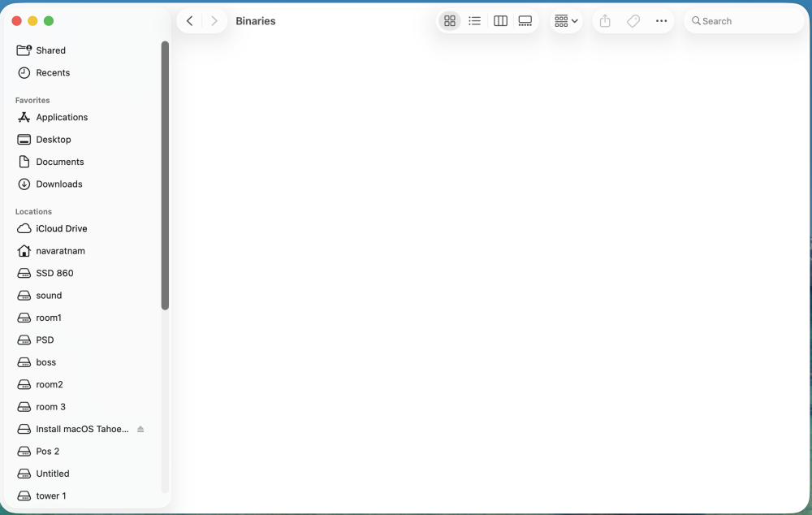Switch to list view
This screenshot has height=515, width=812.
474,21
